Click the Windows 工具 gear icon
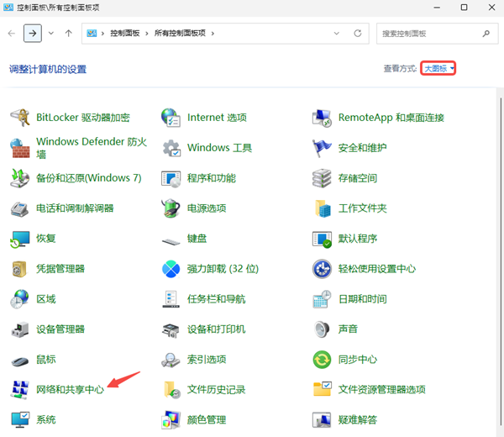 (171, 148)
